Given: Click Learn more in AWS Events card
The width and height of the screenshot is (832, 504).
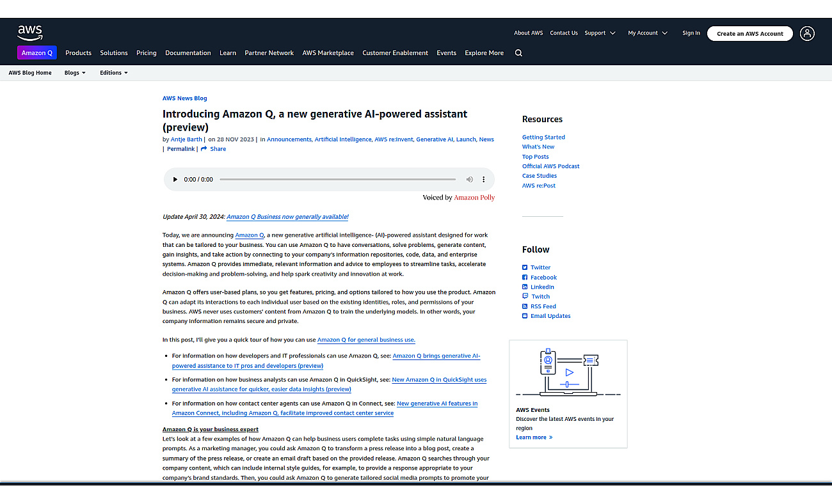Looking at the screenshot, I should 534,437.
